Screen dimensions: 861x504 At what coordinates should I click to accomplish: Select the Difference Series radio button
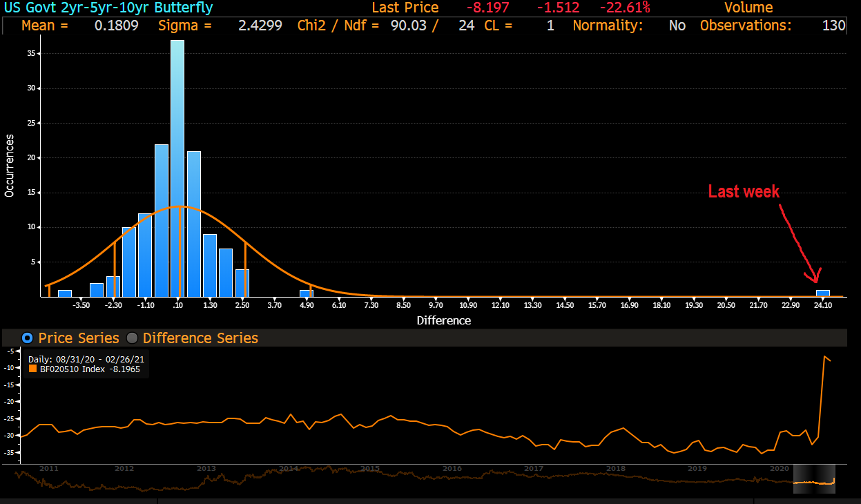coord(131,338)
